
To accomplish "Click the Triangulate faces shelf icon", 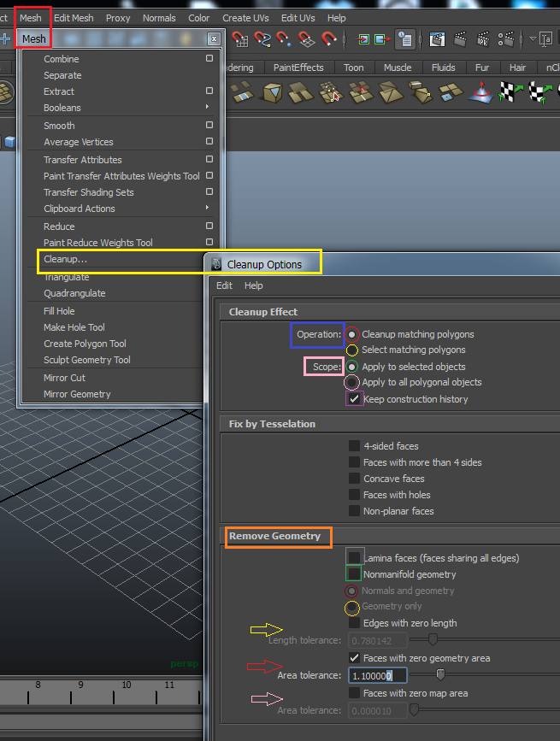I will [x=391, y=91].
